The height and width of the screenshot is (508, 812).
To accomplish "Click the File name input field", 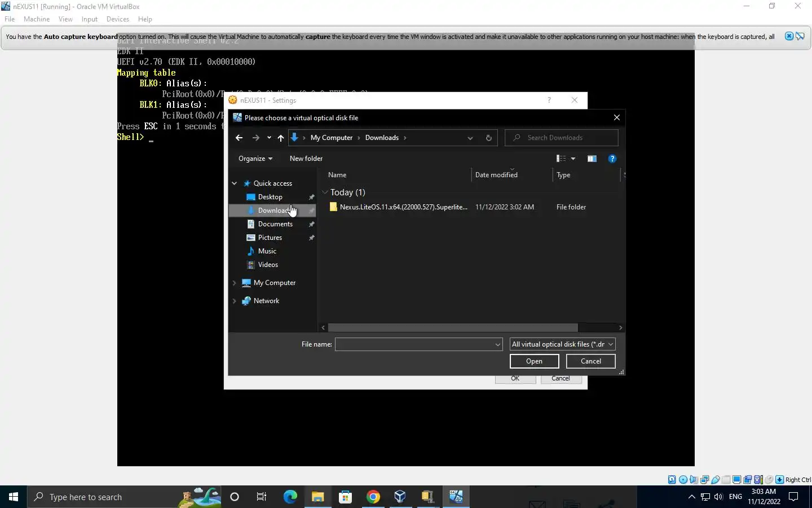I will tap(414, 344).
